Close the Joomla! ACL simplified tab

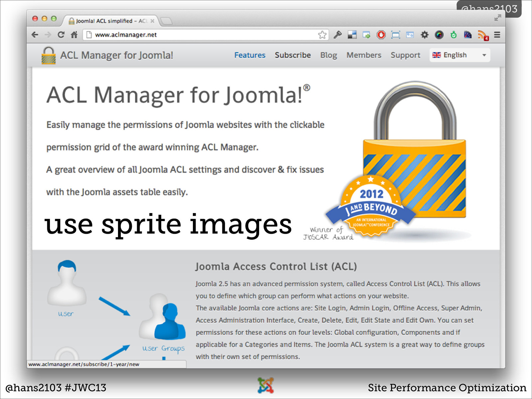pyautogui.click(x=152, y=21)
